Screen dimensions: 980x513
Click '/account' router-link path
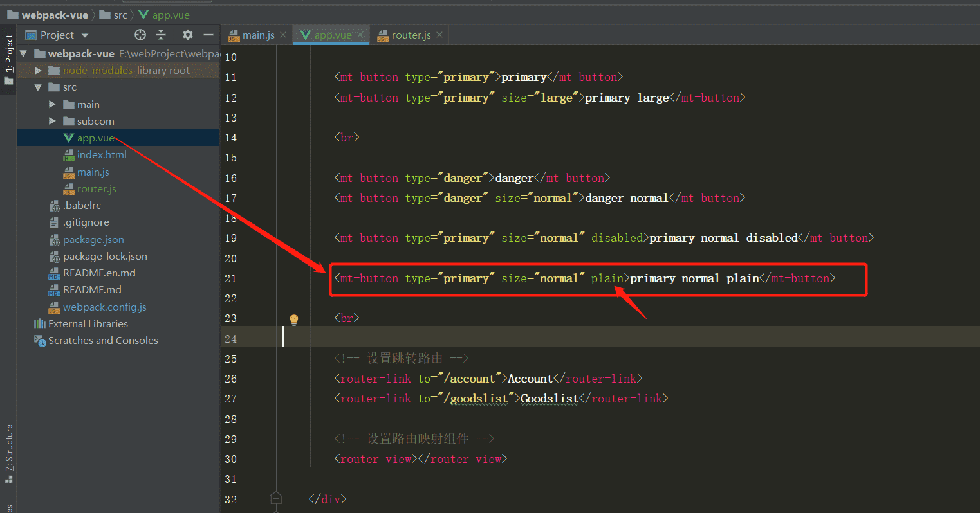click(472, 379)
